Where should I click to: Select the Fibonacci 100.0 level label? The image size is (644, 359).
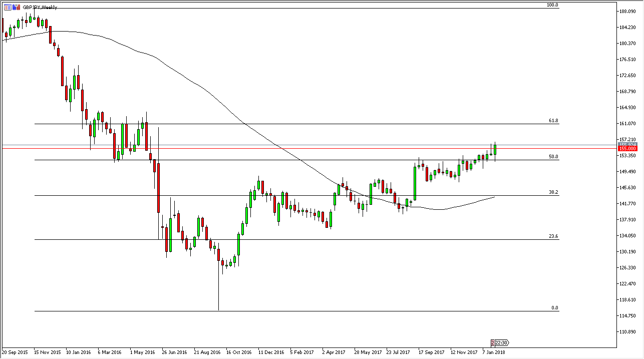(552, 5)
